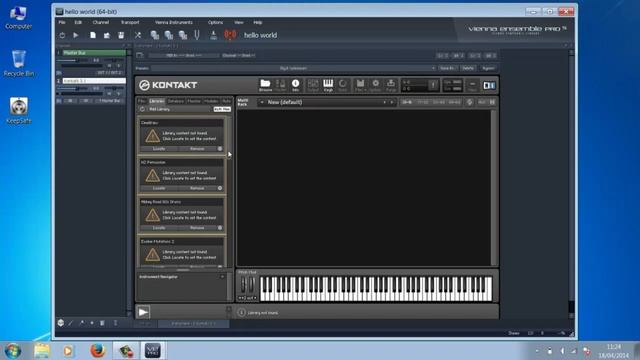640x360 pixels.
Task: Close the Instrument Navigator panel
Action: [222, 277]
